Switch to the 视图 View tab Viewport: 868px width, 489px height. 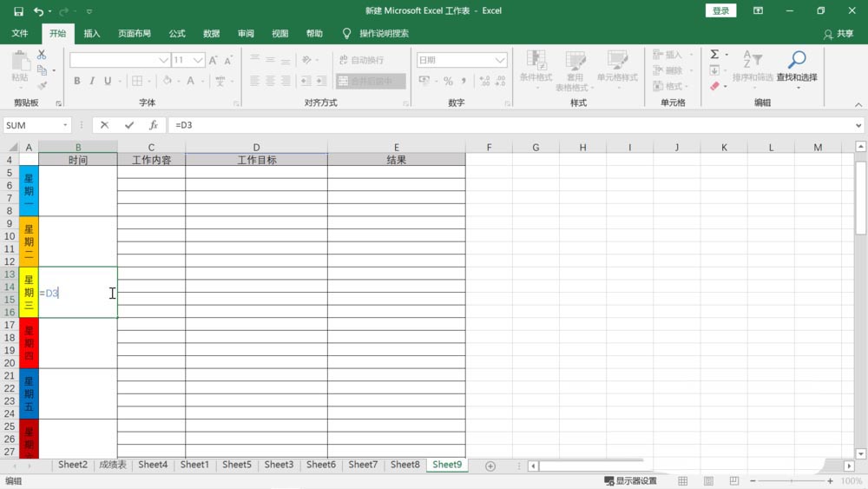280,33
